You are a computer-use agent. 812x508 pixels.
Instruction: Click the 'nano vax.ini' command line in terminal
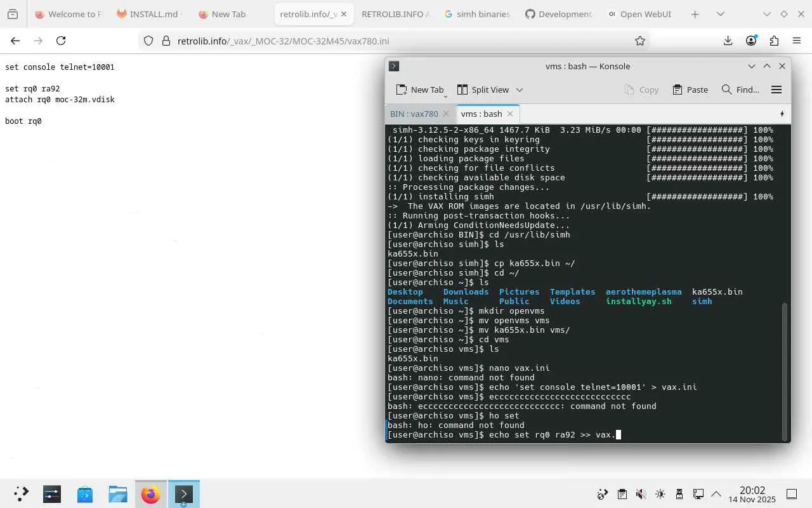tap(469, 368)
